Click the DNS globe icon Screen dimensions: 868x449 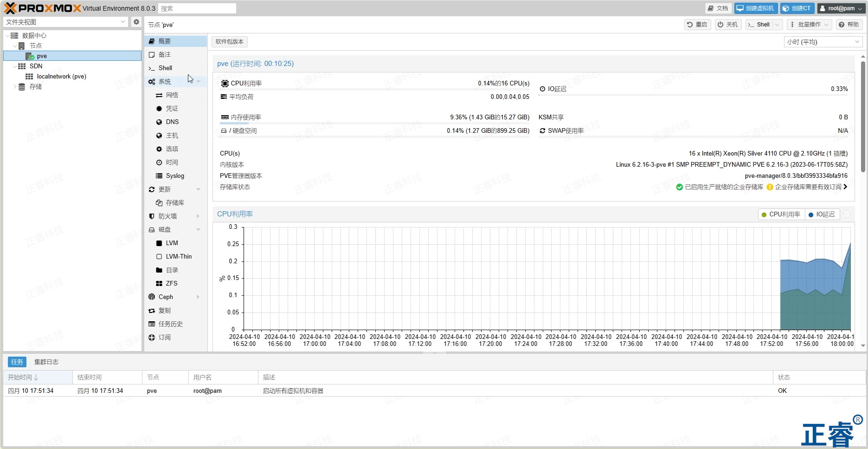click(159, 122)
